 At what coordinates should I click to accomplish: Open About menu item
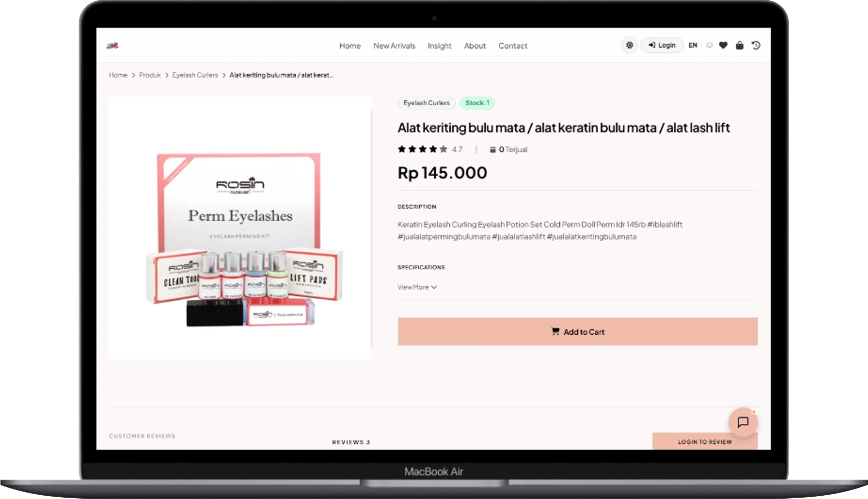tap(474, 46)
